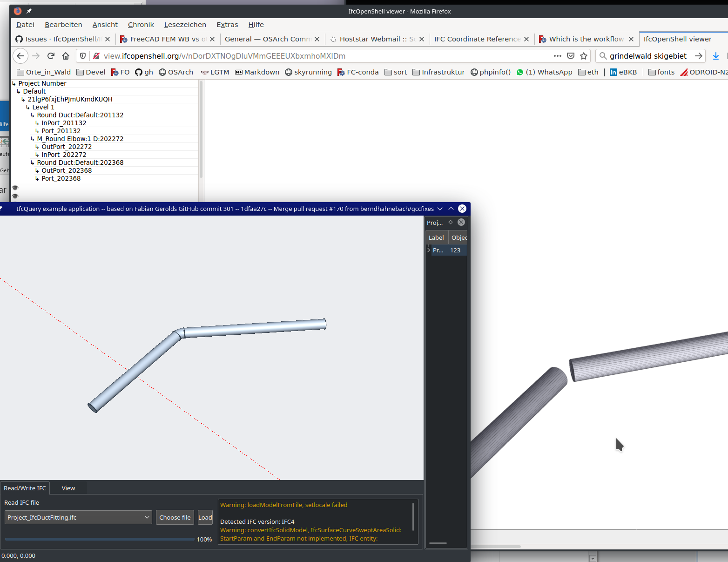Undock the Proj panel with the diamond icon
Screen dimensions: 728x562
tap(451, 222)
